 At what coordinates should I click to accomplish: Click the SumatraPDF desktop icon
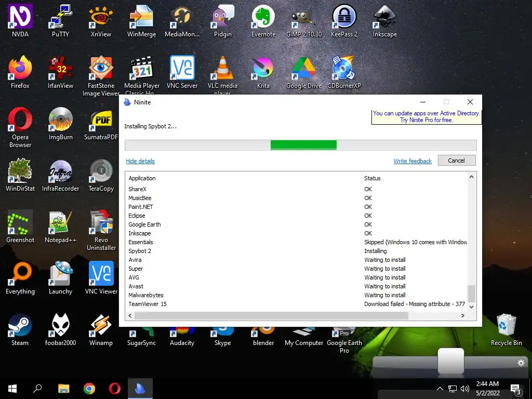(101, 124)
